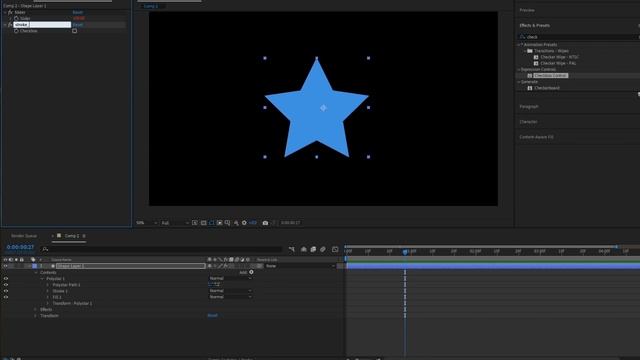The width and height of the screenshot is (640, 360).
Task: Click the playhead current time indicator
Action: click(405, 252)
